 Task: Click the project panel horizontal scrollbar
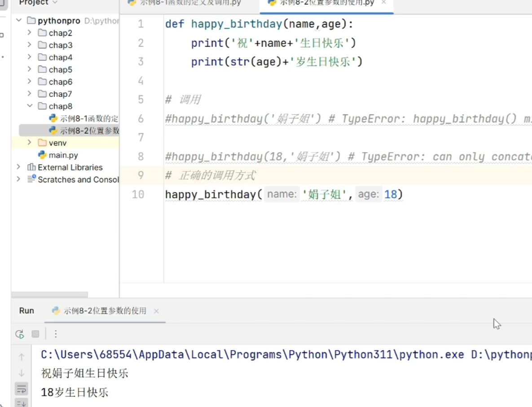coord(49,294)
